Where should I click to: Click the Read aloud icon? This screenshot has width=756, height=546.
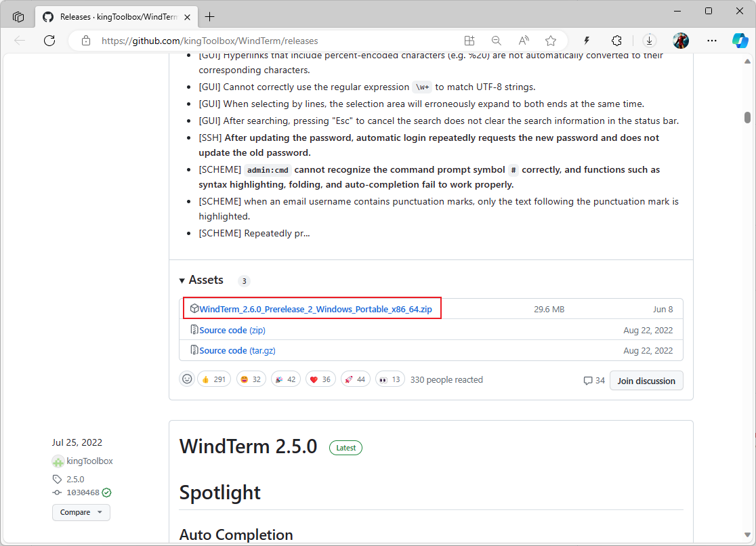coord(524,41)
